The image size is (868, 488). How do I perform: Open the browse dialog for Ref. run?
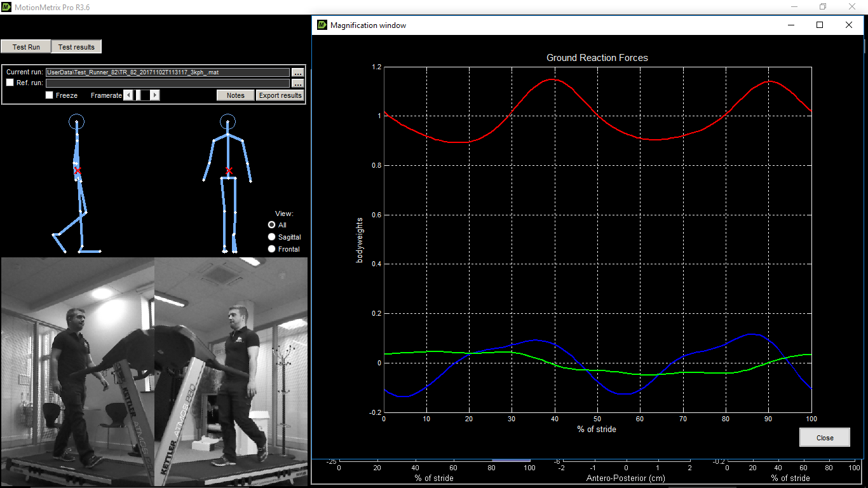coord(297,82)
